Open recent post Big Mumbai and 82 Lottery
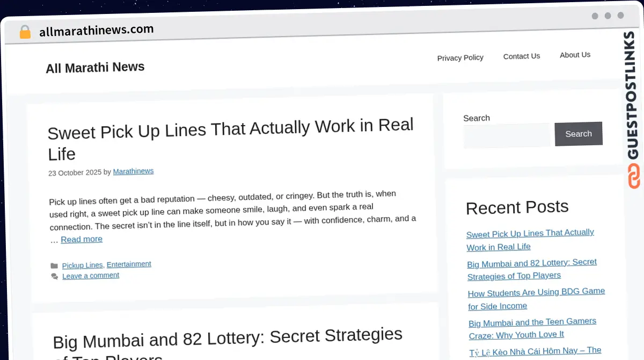 coord(532,269)
